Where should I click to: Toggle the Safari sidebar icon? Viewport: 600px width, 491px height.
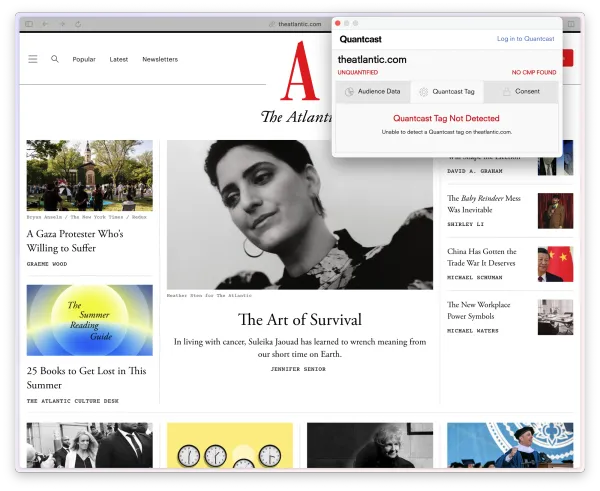pyautogui.click(x=29, y=24)
